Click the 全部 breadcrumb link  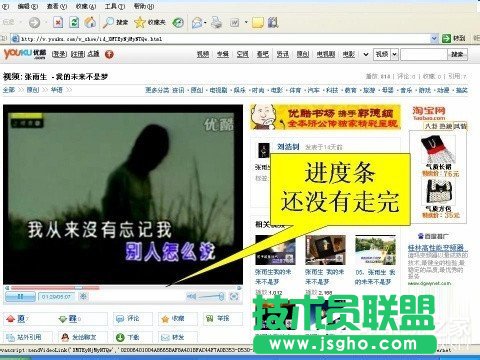(x=9, y=90)
